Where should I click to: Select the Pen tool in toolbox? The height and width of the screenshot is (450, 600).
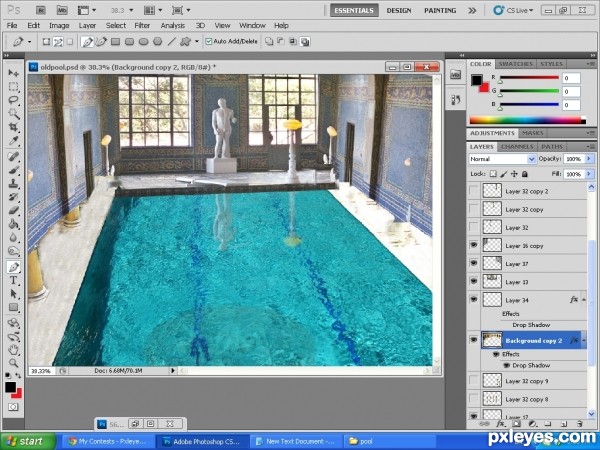click(x=13, y=267)
